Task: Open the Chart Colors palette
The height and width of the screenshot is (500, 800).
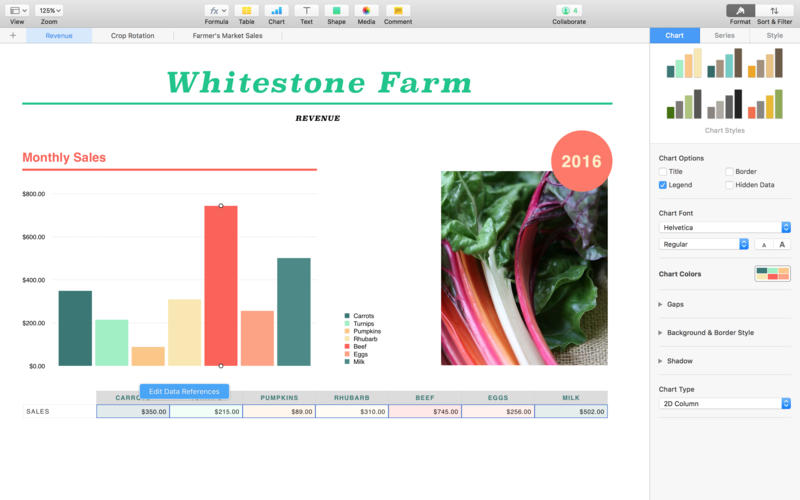Action: (772, 274)
